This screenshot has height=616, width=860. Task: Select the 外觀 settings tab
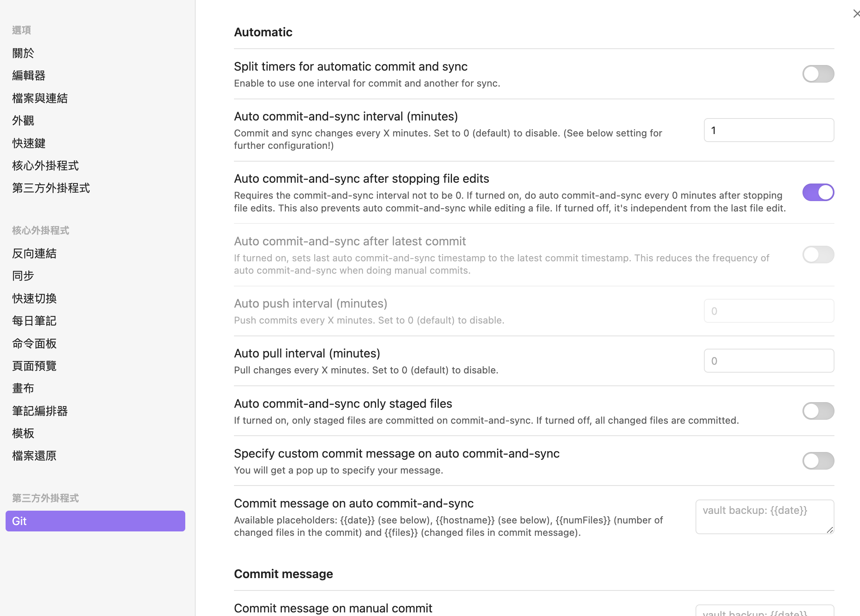(23, 120)
